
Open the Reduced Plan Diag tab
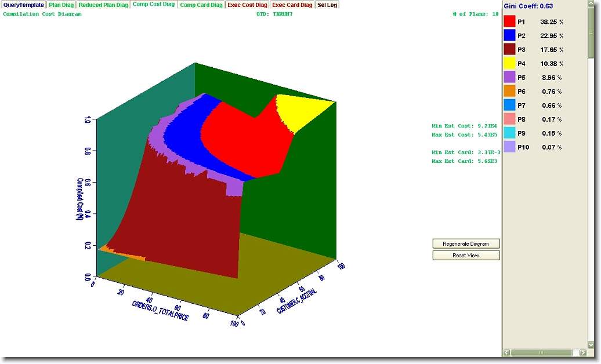pyautogui.click(x=103, y=5)
